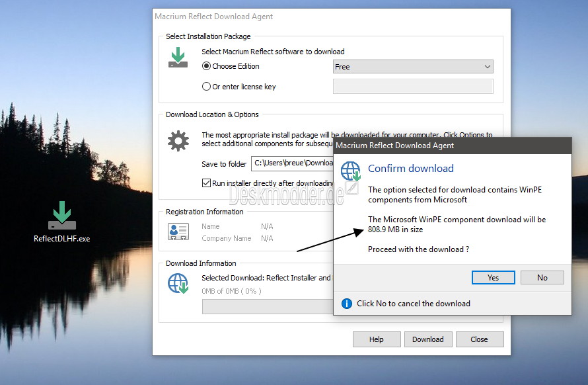Viewport: 588px width, 385px height.
Task: Click the download progress bar
Action: 268,306
